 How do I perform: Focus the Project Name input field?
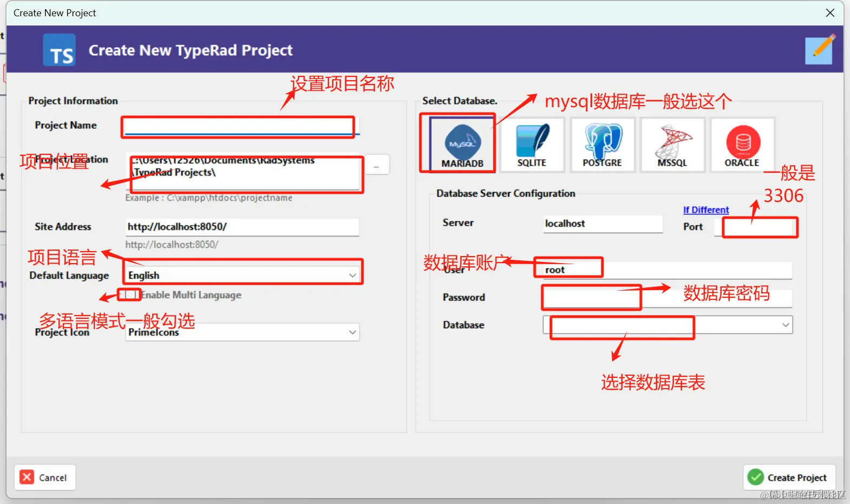click(x=242, y=127)
